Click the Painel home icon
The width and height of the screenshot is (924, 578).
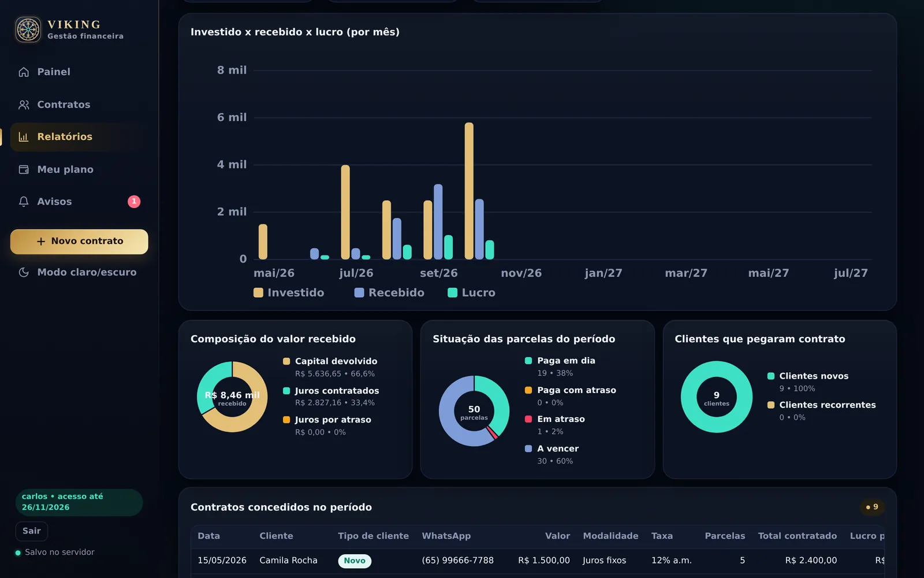(24, 72)
